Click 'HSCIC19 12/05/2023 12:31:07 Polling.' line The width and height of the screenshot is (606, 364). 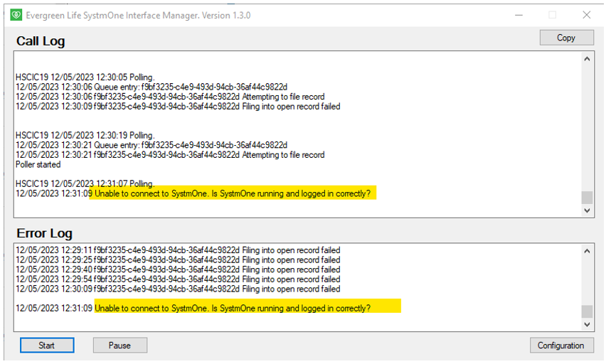(x=85, y=184)
